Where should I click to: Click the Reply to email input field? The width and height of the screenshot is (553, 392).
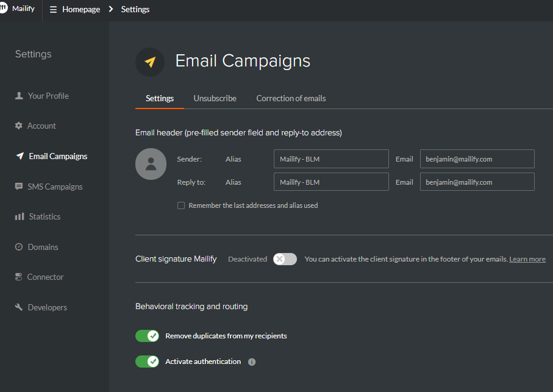[x=477, y=182]
